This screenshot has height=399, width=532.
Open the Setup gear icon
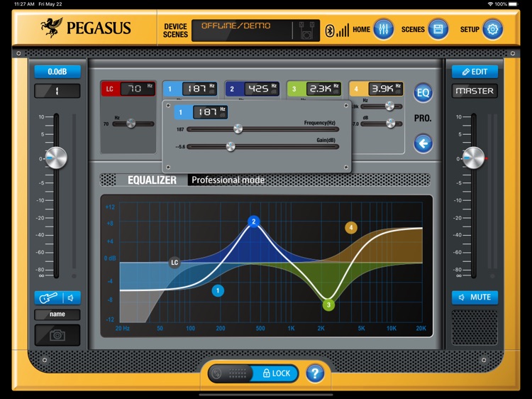[492, 30]
